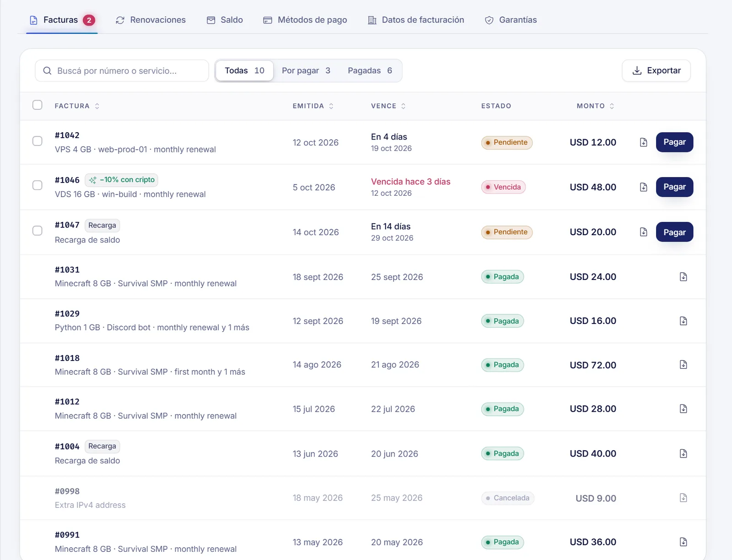
Task: Download document for invoice #1031
Action: (x=683, y=277)
